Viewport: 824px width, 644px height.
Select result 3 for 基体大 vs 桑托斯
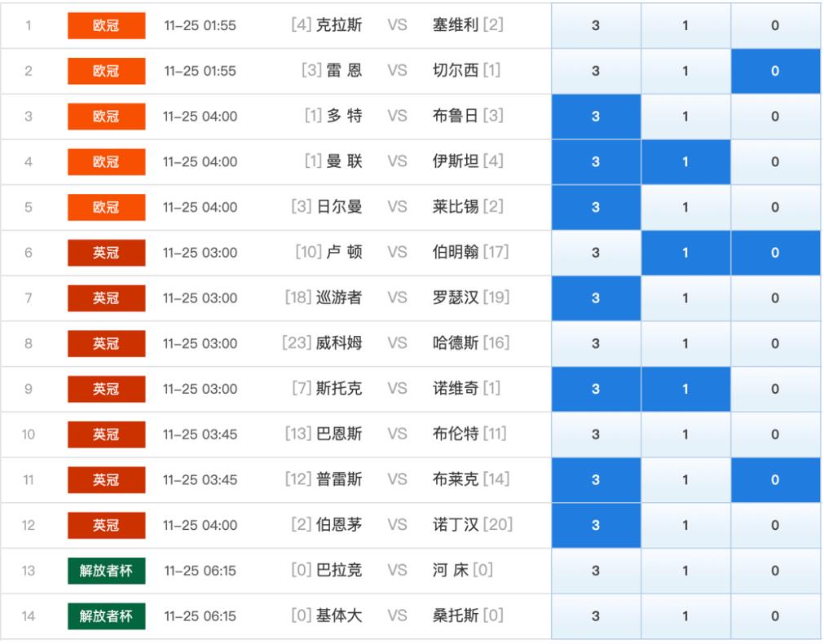tap(596, 616)
